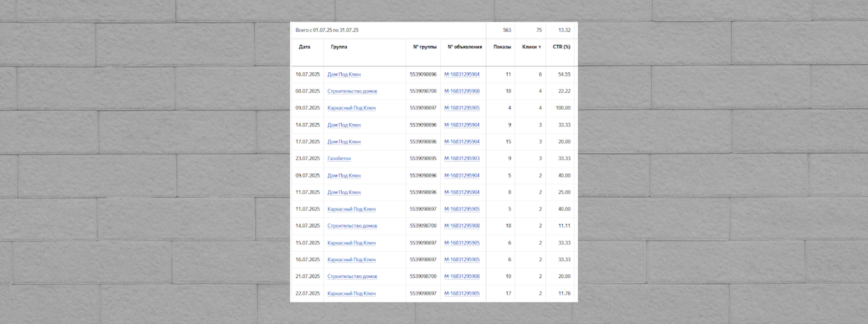Screen dimensions: 868x324
Task: Click the № группы column header
Action: pos(425,47)
